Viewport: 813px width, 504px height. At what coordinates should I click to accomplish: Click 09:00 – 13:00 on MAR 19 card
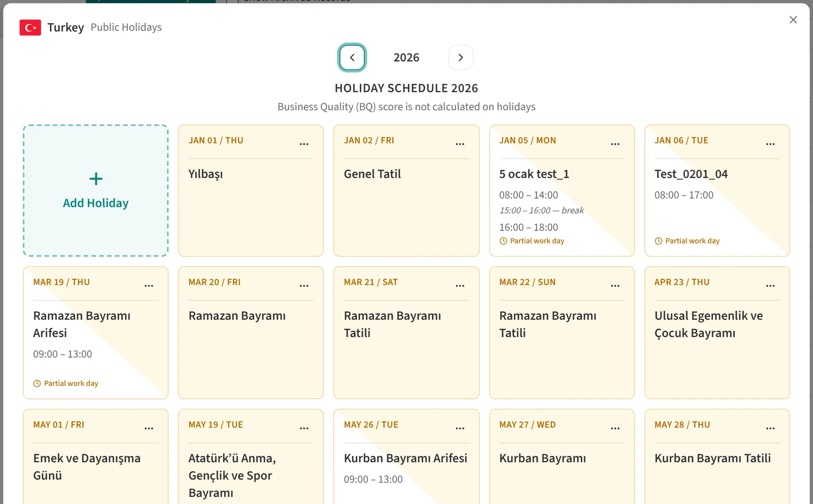point(62,354)
